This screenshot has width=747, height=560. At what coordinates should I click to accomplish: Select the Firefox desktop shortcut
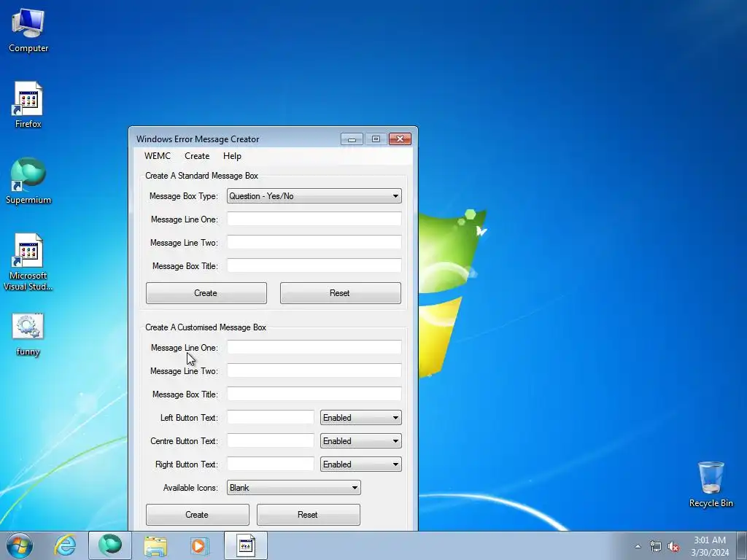(x=28, y=105)
